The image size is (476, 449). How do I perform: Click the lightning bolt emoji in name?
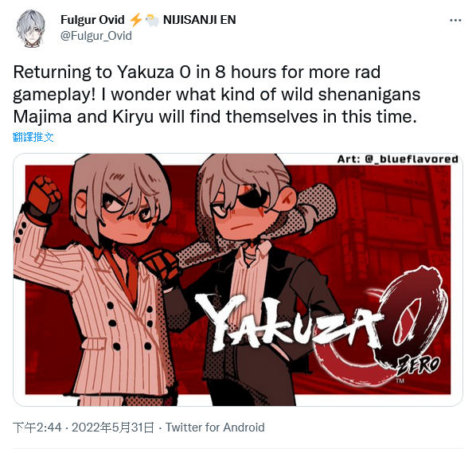click(135, 20)
